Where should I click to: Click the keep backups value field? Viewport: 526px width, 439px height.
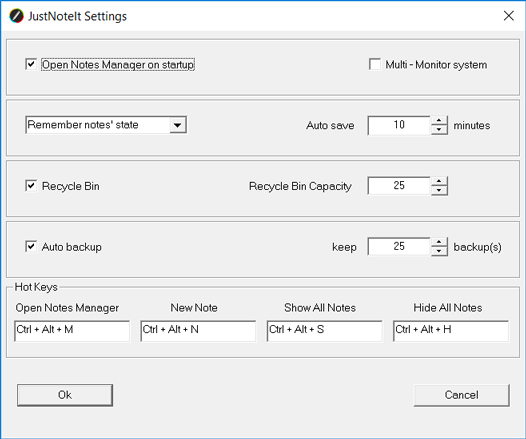pyautogui.click(x=399, y=247)
